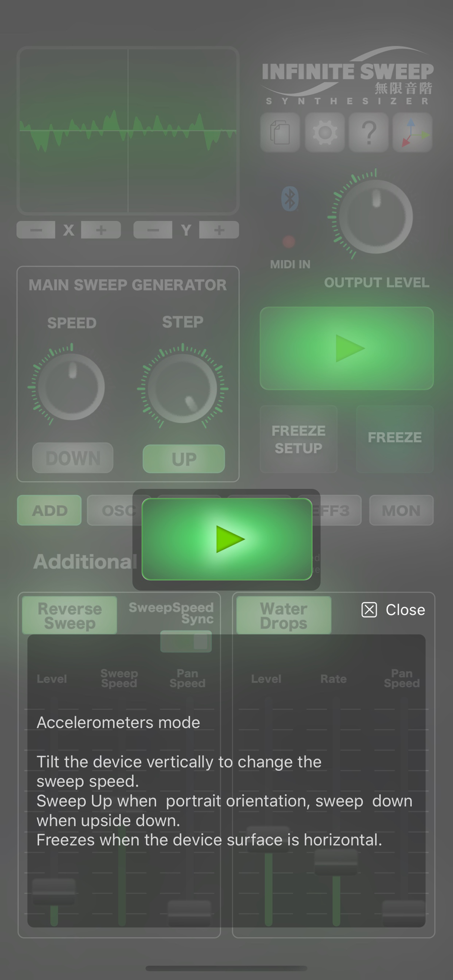Open settings with the gear icon

[x=325, y=132]
